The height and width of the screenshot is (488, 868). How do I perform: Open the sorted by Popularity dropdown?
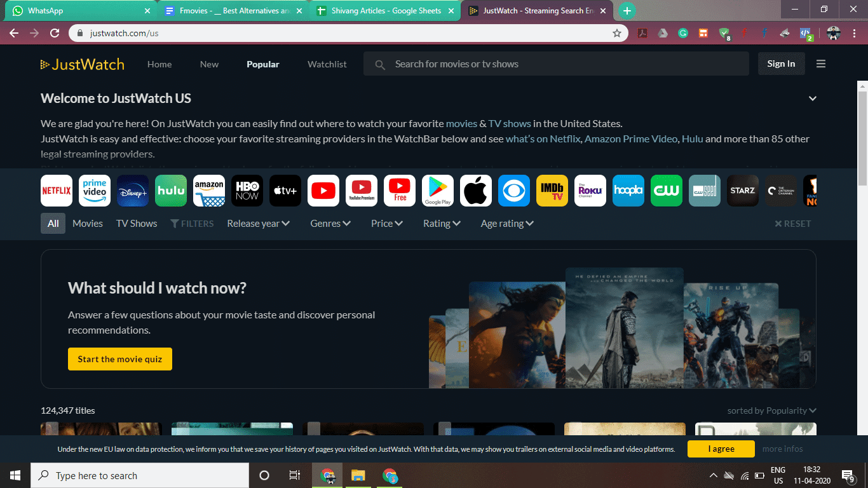click(x=772, y=410)
